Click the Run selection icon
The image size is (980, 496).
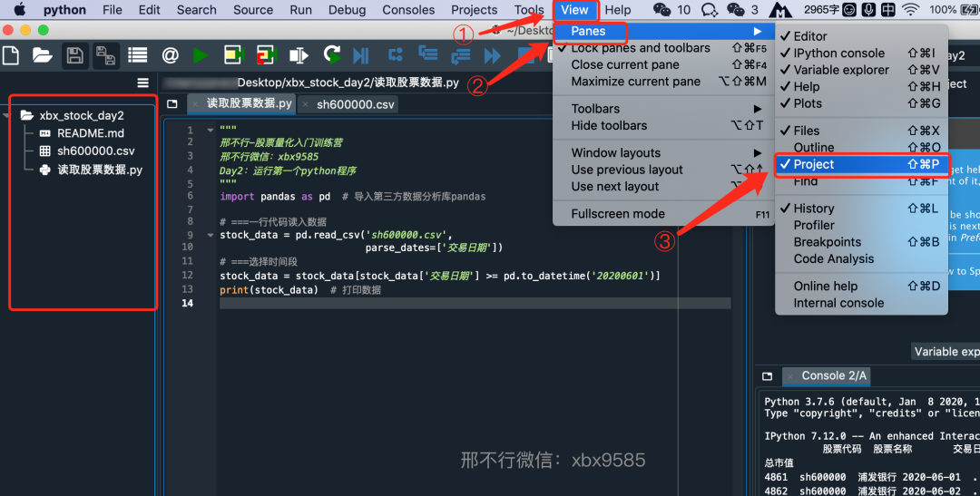point(299,55)
